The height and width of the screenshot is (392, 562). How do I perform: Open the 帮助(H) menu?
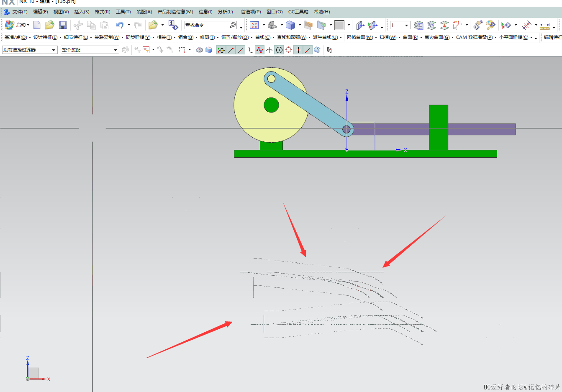322,12
